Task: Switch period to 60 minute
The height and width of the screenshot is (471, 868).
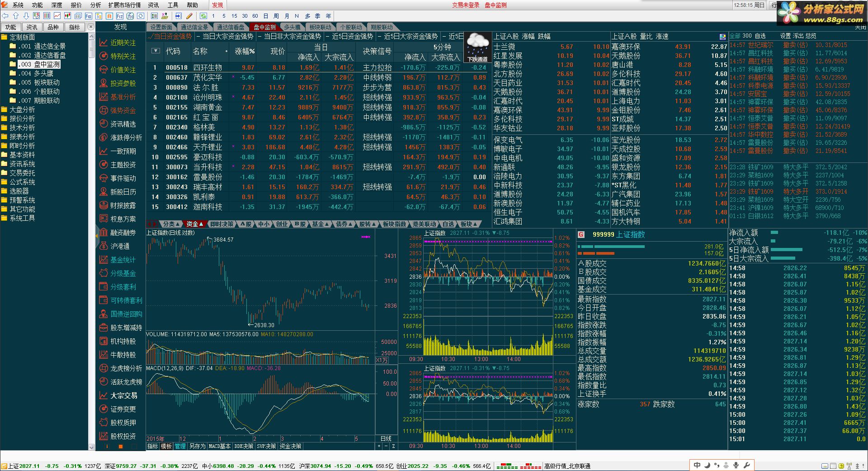Action: coord(255,16)
